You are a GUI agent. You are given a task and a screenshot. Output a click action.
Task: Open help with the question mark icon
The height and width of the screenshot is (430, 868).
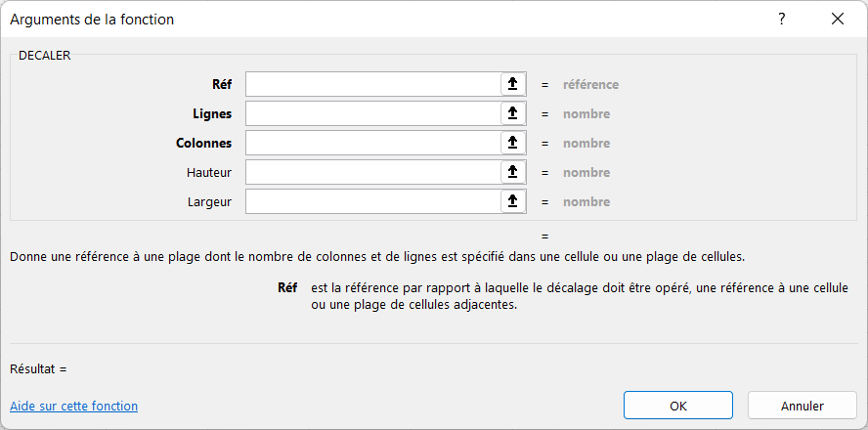click(x=782, y=19)
